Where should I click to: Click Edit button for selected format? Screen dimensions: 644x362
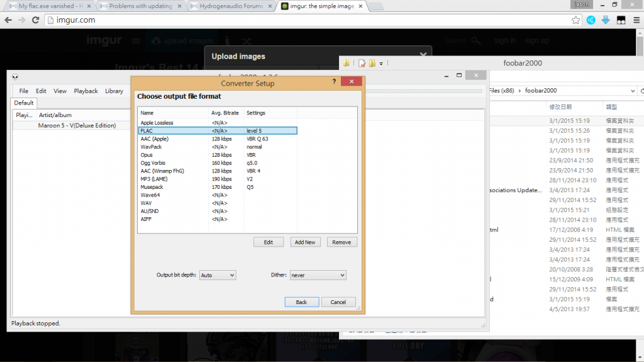point(269,242)
